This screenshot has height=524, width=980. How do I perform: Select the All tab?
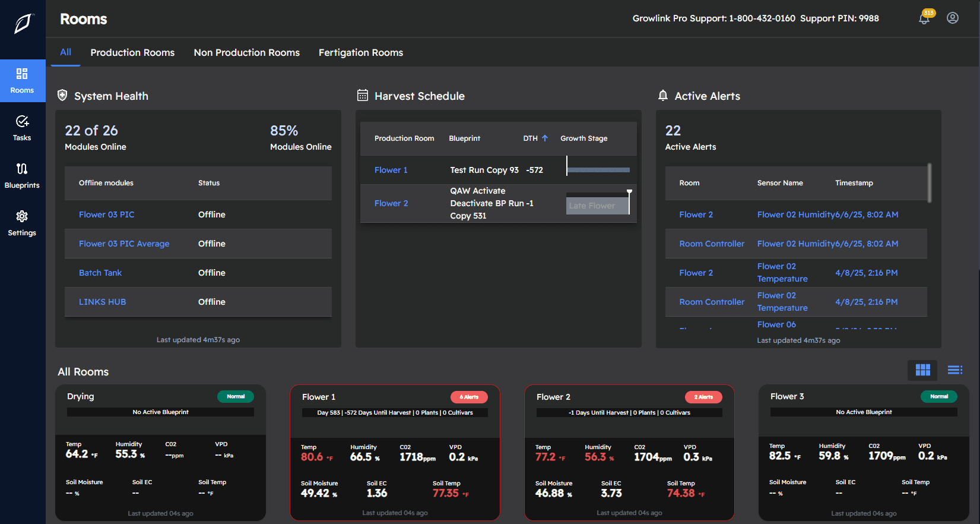(65, 52)
